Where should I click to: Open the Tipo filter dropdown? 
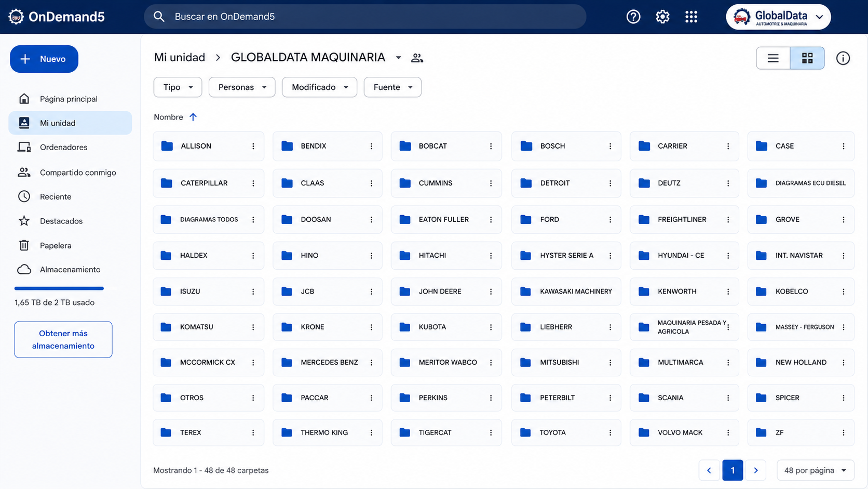[178, 87]
